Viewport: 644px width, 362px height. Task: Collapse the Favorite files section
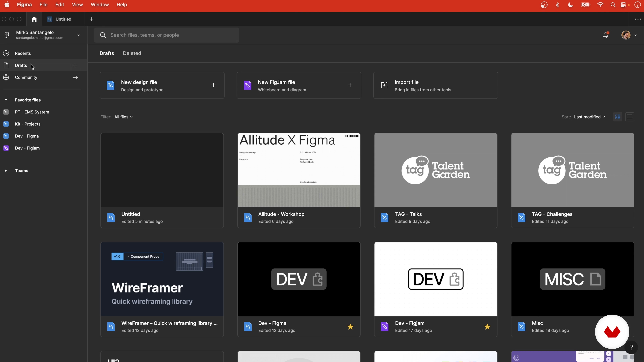pos(6,100)
